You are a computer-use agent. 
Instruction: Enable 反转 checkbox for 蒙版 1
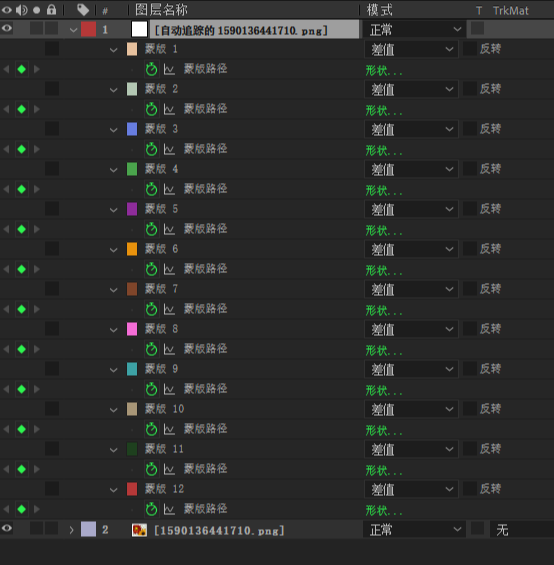point(470,49)
